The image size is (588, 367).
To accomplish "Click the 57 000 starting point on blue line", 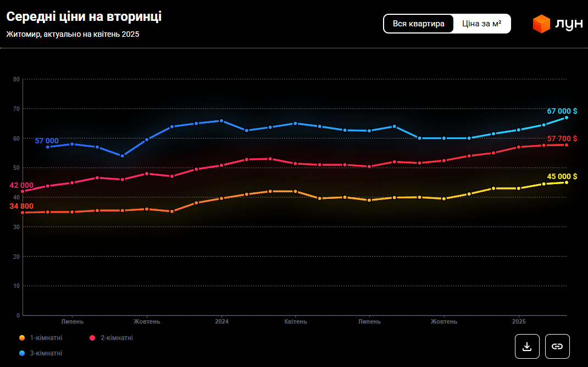I will coord(48,147).
